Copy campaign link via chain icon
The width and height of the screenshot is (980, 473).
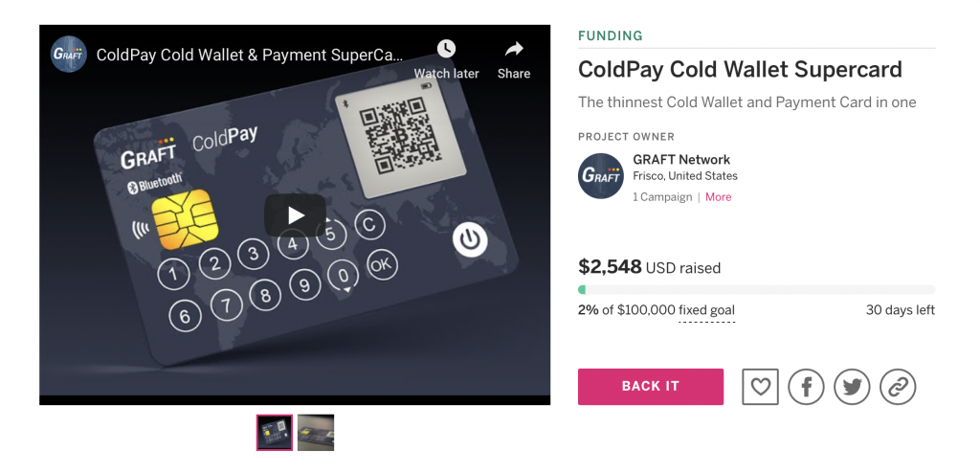898,386
